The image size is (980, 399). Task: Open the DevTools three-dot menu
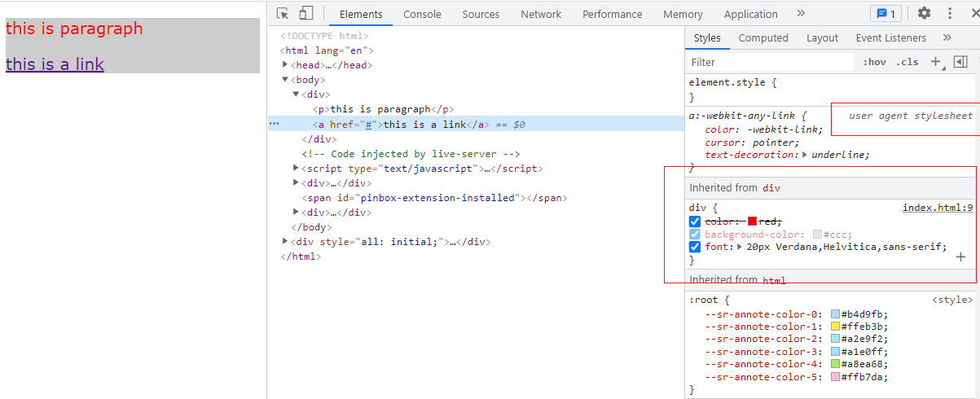[x=950, y=13]
